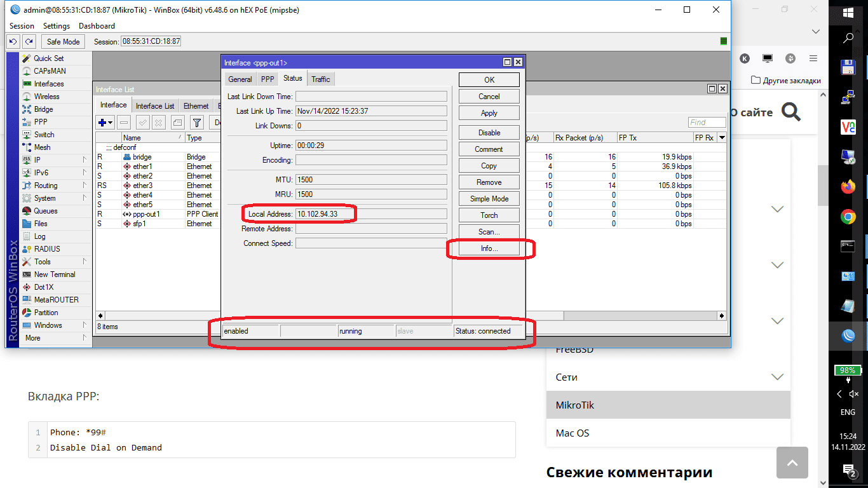Open the column dropdown arrow after FP Rx

pyautogui.click(x=722, y=138)
